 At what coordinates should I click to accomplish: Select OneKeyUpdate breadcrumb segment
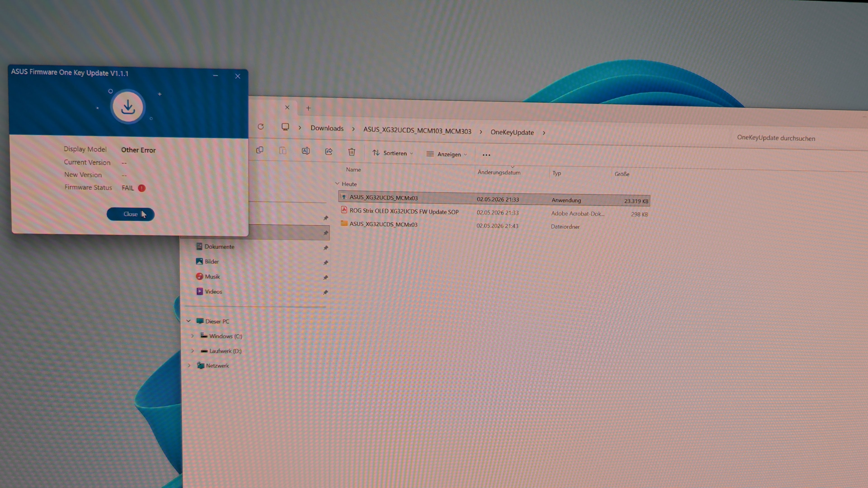[x=512, y=132]
